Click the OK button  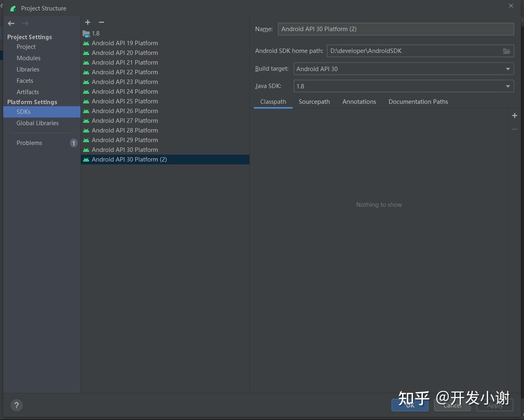pos(410,405)
